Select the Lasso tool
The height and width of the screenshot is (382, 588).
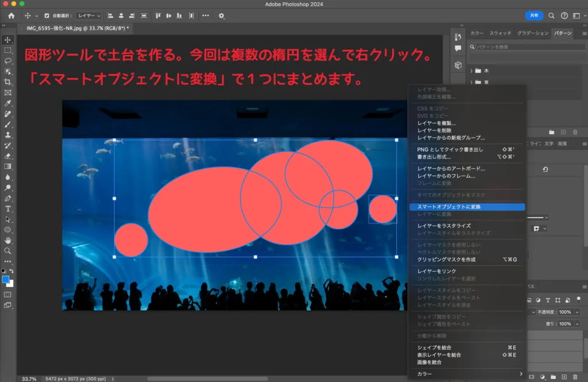click(x=8, y=61)
